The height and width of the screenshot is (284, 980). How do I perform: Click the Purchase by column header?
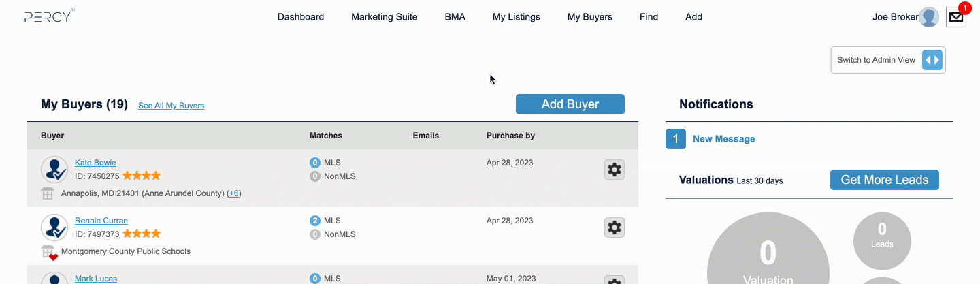[x=510, y=136]
